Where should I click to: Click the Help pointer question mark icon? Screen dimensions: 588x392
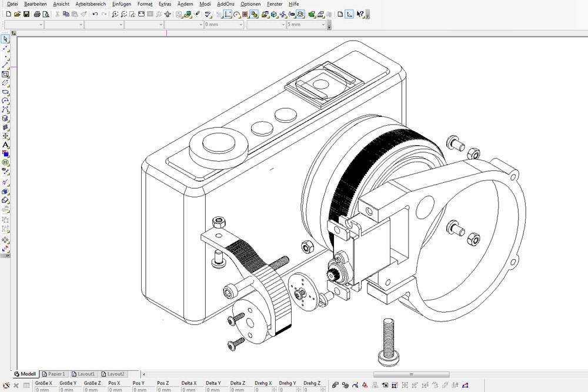click(x=360, y=14)
